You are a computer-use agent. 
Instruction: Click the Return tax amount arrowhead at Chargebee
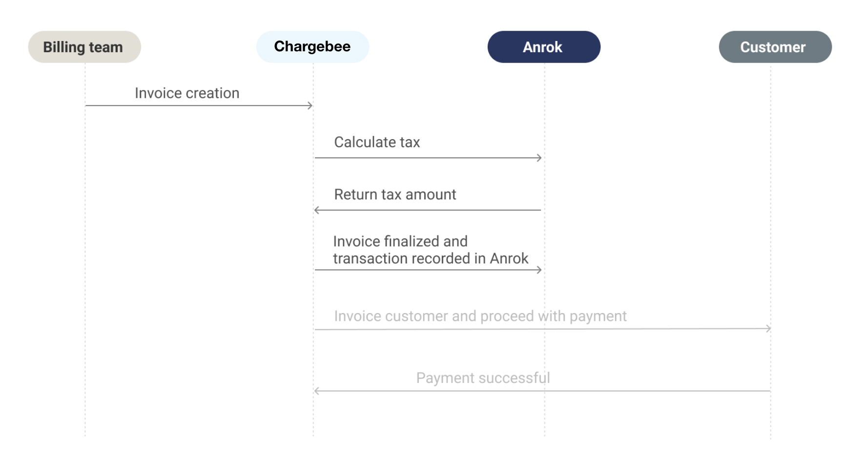pos(317,210)
